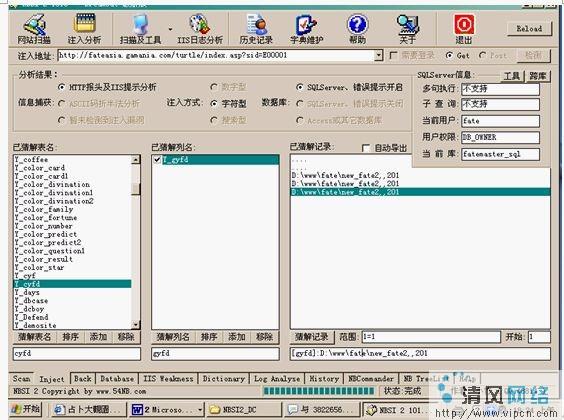
Task: Open the 关于 about icon
Action: pos(408,28)
